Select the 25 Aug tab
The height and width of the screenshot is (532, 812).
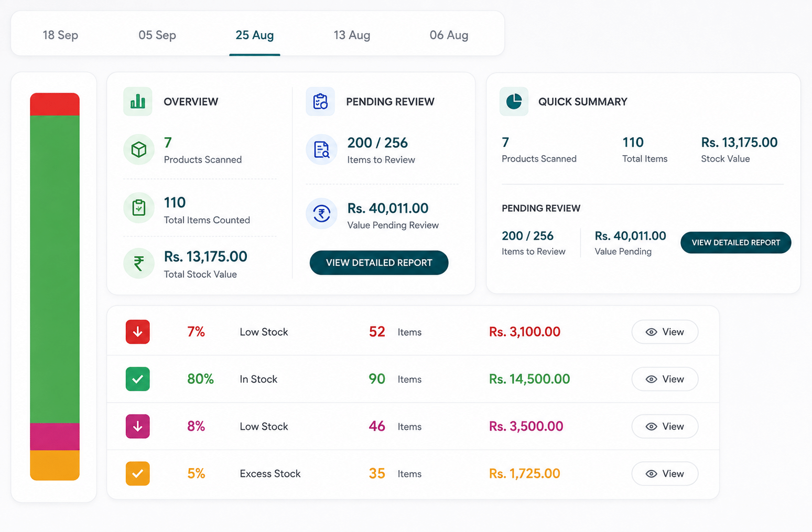(x=255, y=35)
